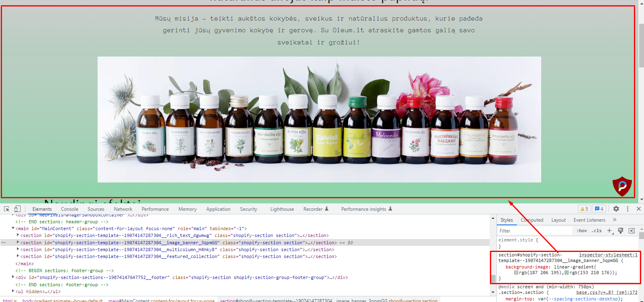Open the Network tab
Viewport: 644px width, 302px height.
point(123,209)
